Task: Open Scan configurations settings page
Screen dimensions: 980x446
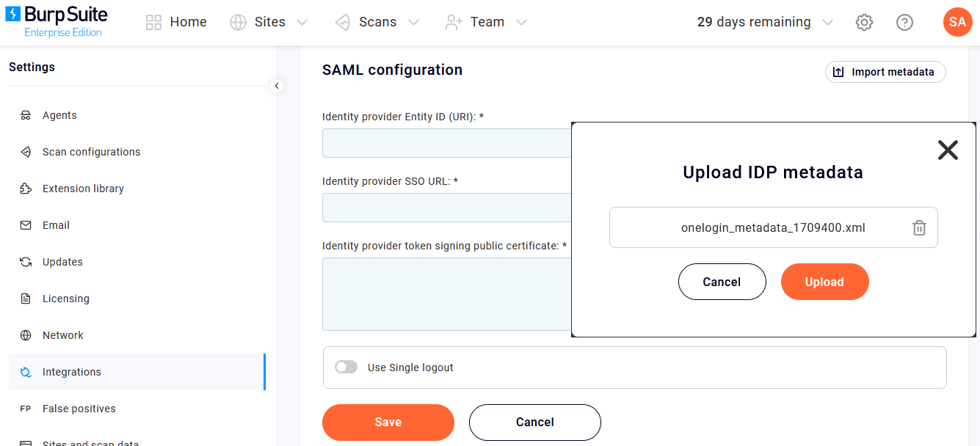Action: click(91, 152)
